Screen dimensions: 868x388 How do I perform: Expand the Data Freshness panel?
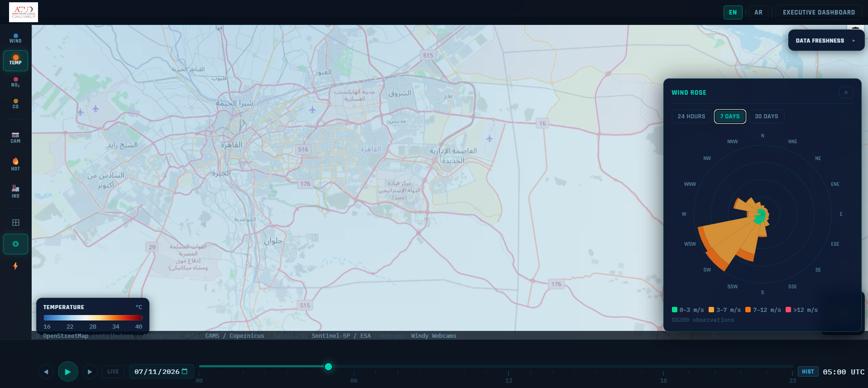(826, 40)
